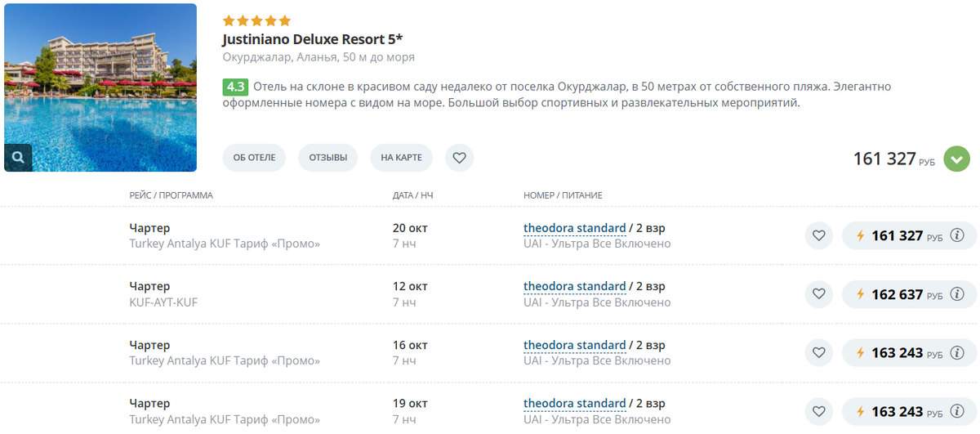This screenshot has height=434, width=980.
Task: Show info icon for 16 окт offer
Action: pos(958,353)
